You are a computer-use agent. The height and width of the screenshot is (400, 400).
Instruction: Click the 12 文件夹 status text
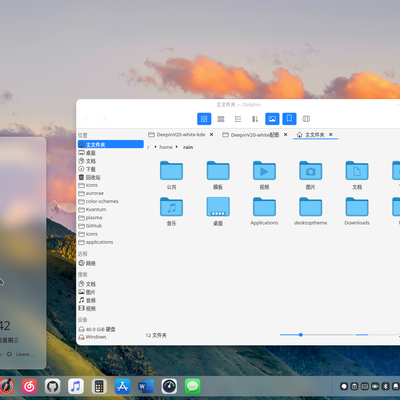[156, 335]
